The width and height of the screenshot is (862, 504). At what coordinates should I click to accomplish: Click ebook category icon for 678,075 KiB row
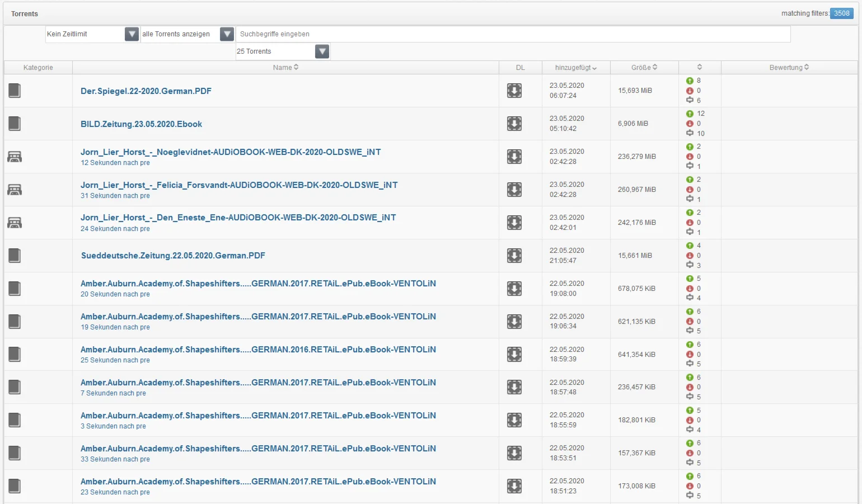[x=15, y=289]
